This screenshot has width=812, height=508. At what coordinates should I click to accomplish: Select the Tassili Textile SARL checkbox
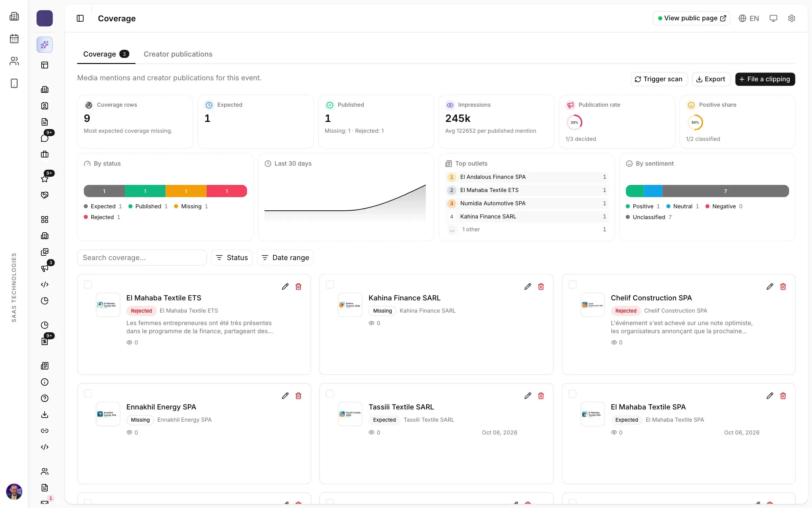click(x=330, y=394)
